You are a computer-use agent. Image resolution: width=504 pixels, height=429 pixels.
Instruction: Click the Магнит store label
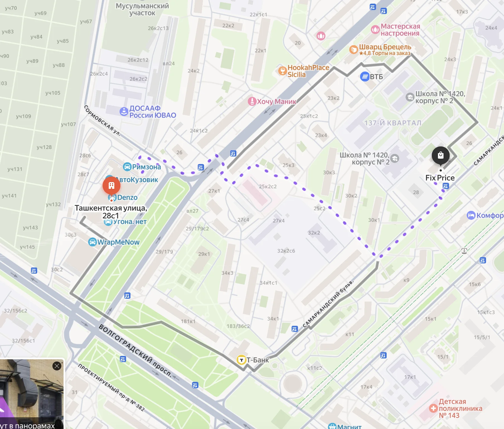tap(349, 426)
